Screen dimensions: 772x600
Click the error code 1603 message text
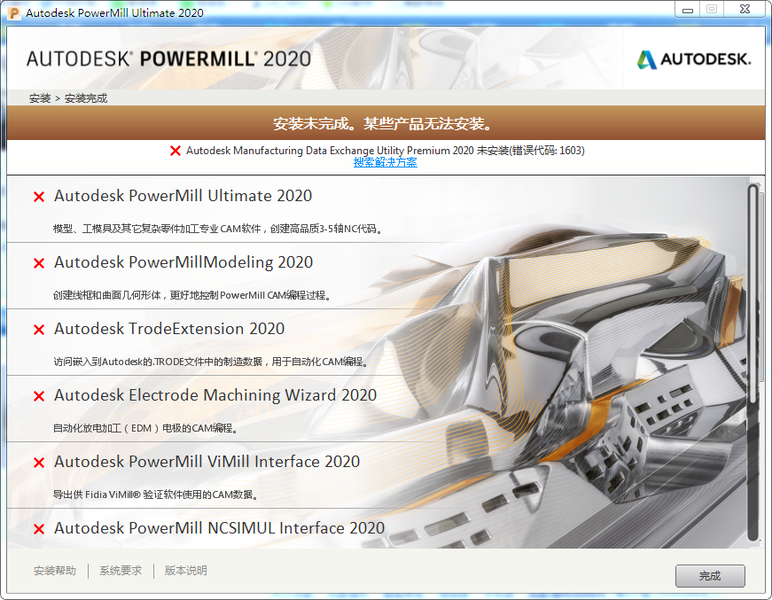pyautogui.click(x=385, y=151)
